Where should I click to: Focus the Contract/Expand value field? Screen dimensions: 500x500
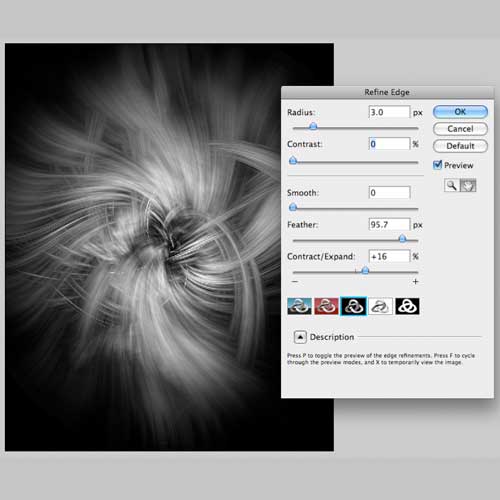tap(389, 256)
